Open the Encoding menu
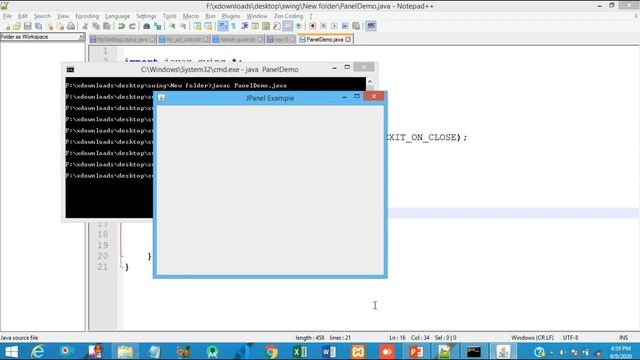 tap(87, 16)
